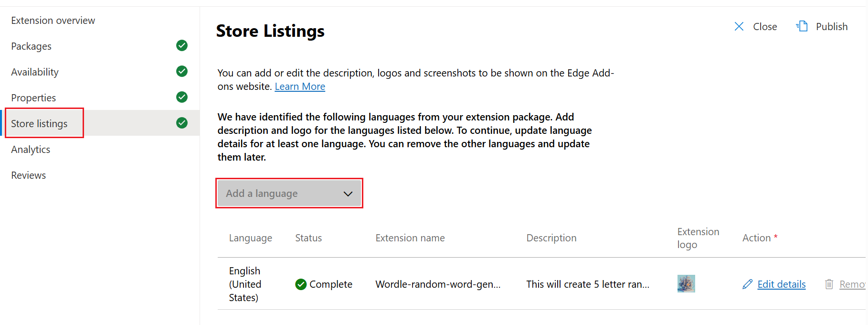The height and width of the screenshot is (325, 868).
Task: Click the Publish document icon
Action: tap(802, 26)
